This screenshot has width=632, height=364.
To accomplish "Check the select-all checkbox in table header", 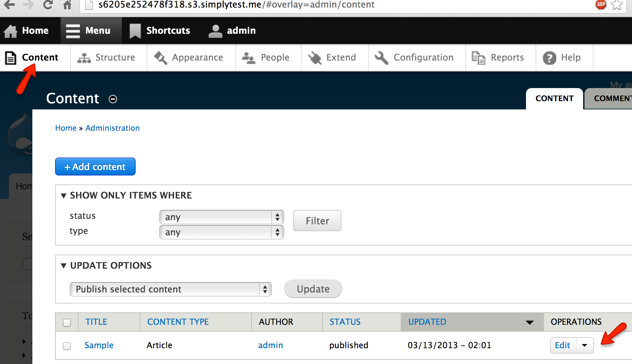I will pyautogui.click(x=67, y=322).
